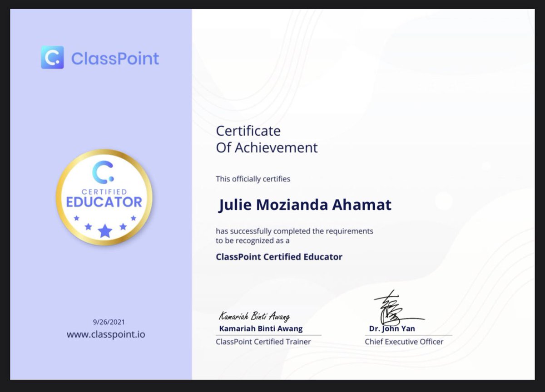545x392 pixels.
Task: Click the "has successfully completed the requirements" text
Action: pos(294,231)
